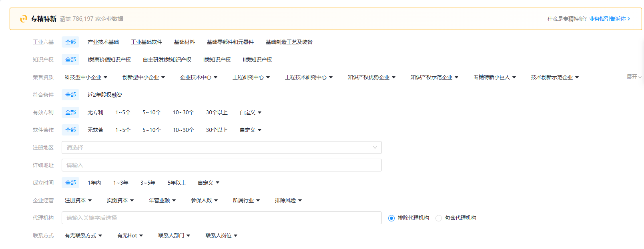Image resolution: width=644 pixels, height=249 pixels.
Task: Choose 30个以上 in the 软件著作 row
Action: [x=217, y=130]
